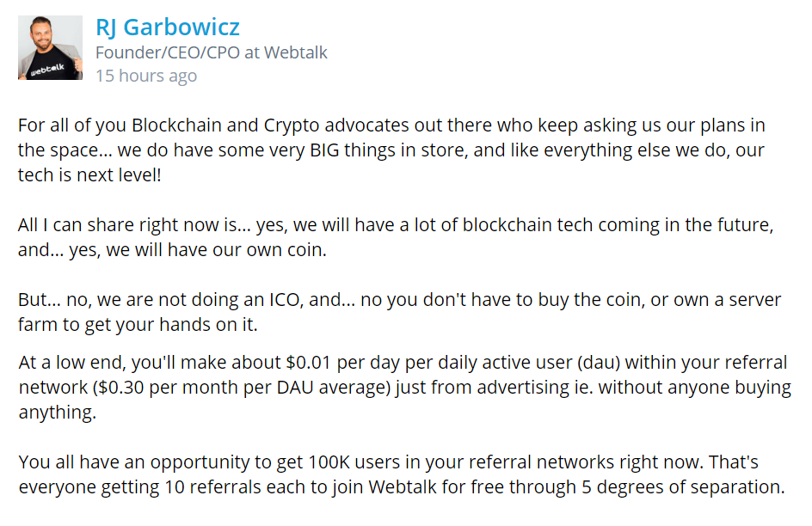Open RJ Garbowicz's profile photo
The image size is (812, 526).
point(50,47)
